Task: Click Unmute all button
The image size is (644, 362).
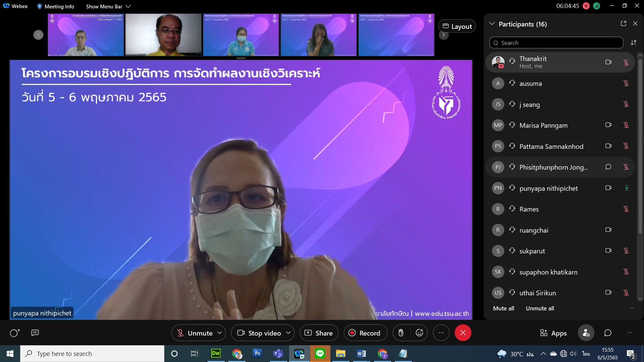Action: [540, 308]
